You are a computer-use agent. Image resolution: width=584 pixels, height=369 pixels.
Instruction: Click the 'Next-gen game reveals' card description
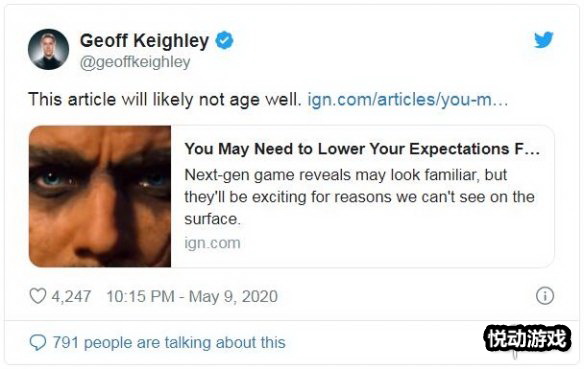359,197
